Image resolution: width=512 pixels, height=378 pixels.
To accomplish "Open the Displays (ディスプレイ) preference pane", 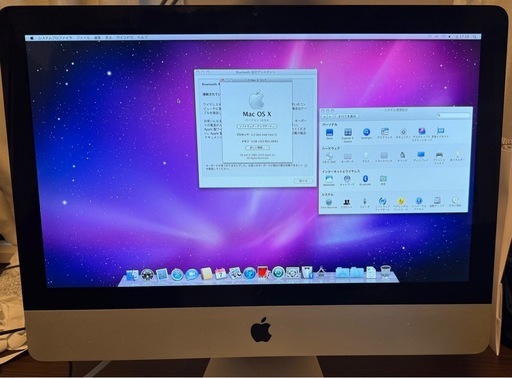I will tap(421, 156).
